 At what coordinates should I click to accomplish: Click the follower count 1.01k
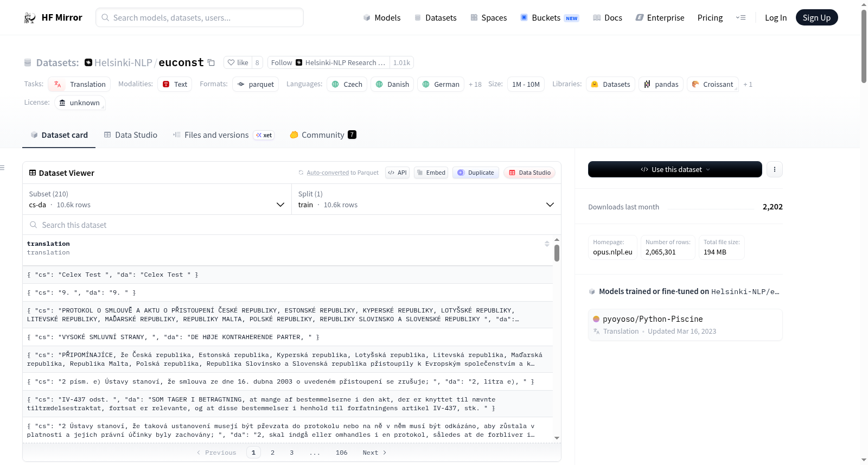tap(402, 62)
